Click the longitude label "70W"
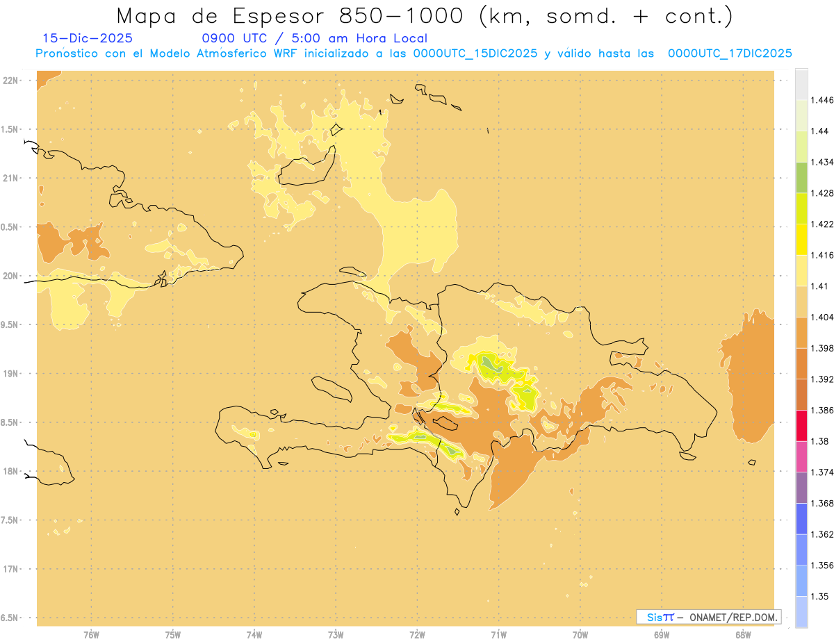 point(580,635)
